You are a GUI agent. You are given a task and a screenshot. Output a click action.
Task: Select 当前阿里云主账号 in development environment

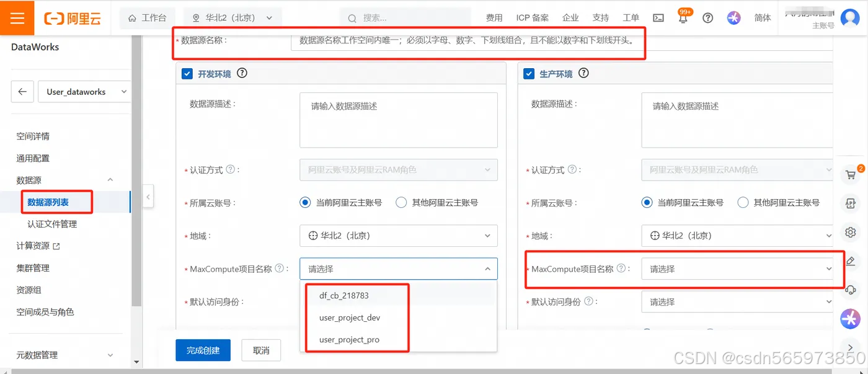[x=304, y=202]
